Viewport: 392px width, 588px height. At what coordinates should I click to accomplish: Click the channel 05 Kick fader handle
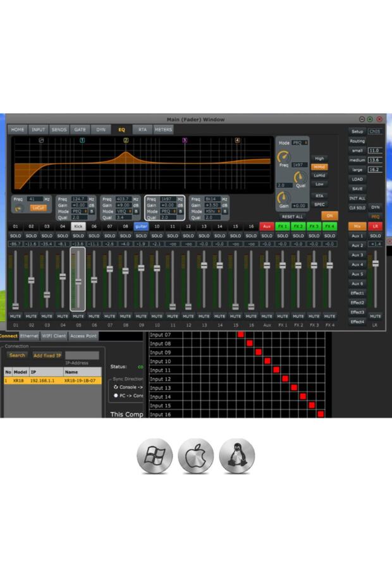pos(78,281)
